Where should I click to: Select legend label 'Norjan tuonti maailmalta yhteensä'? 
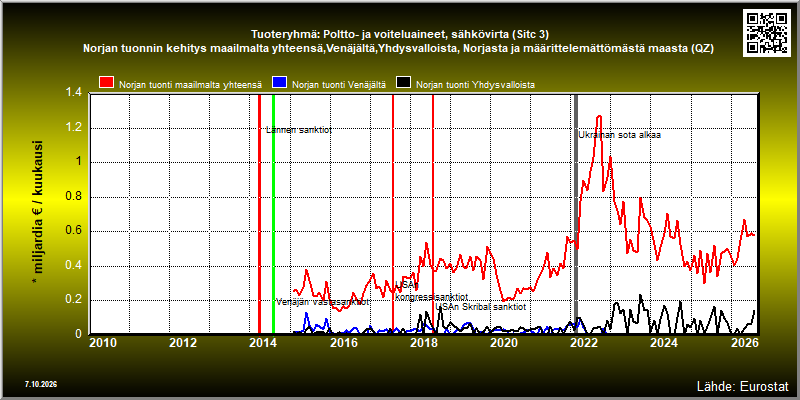(x=190, y=85)
